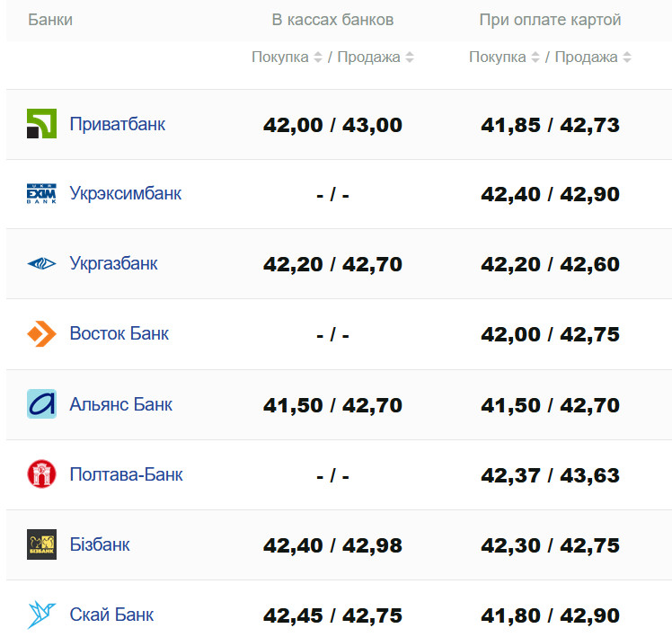Click the green Privatbank logo icon

[x=41, y=124]
